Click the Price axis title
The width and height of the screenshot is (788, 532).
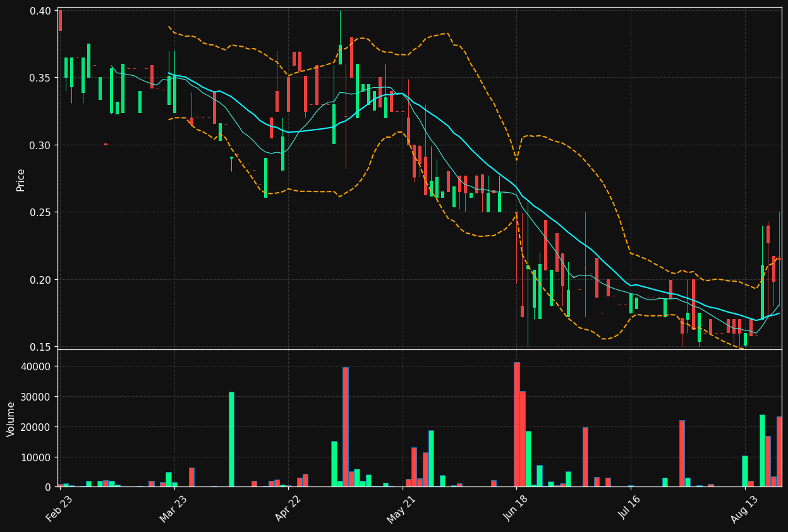(21, 179)
